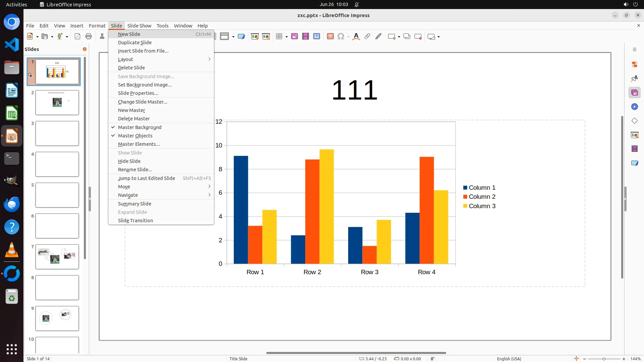This screenshot has height=362, width=644.
Task: Open the Navigator compass icon in sidebar
Action: tap(634, 107)
